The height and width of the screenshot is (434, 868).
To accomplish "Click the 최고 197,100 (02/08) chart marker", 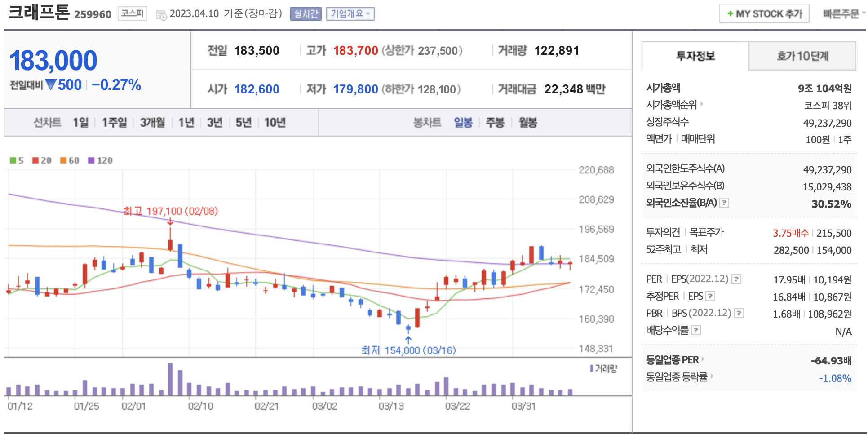I will point(170,211).
